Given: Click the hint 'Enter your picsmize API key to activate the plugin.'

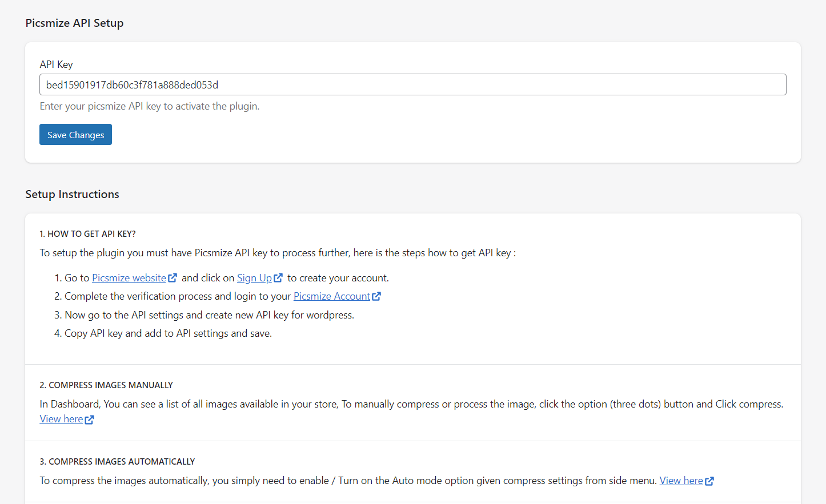Looking at the screenshot, I should pos(150,106).
